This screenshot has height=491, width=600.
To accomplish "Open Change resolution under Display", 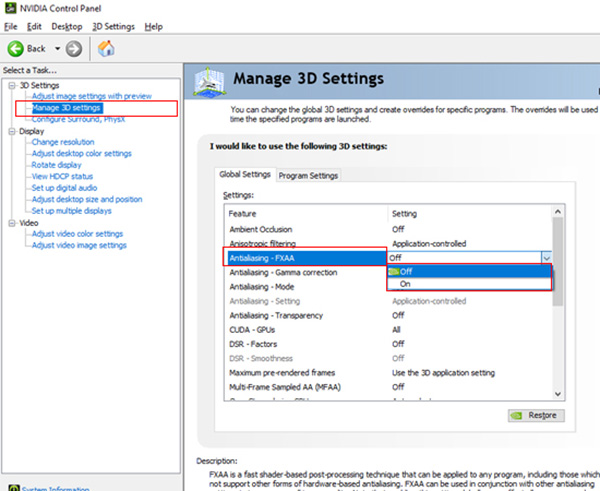I will coord(63,142).
